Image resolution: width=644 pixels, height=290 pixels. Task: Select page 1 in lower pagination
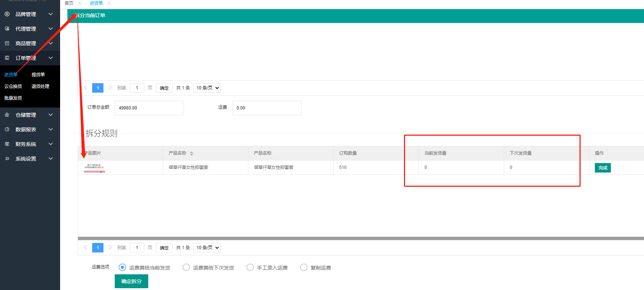[98, 248]
